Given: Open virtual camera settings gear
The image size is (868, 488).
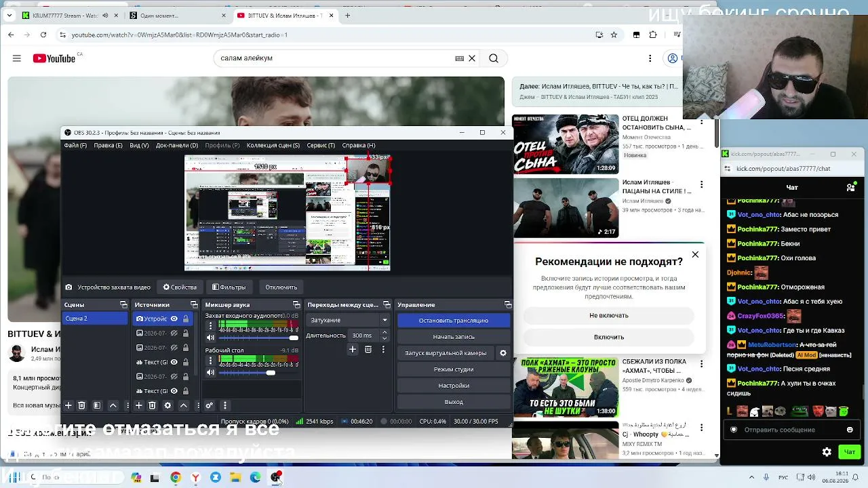Looking at the screenshot, I should 503,353.
